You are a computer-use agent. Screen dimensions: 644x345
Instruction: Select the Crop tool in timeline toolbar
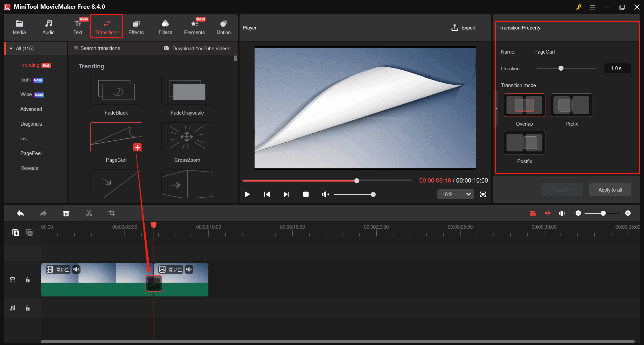click(x=112, y=213)
